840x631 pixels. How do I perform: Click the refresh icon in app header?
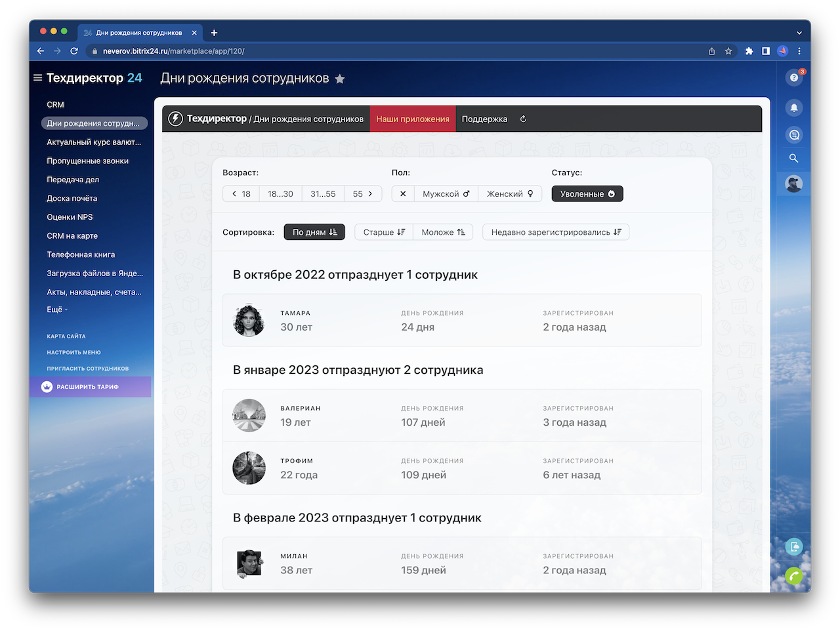tap(523, 119)
